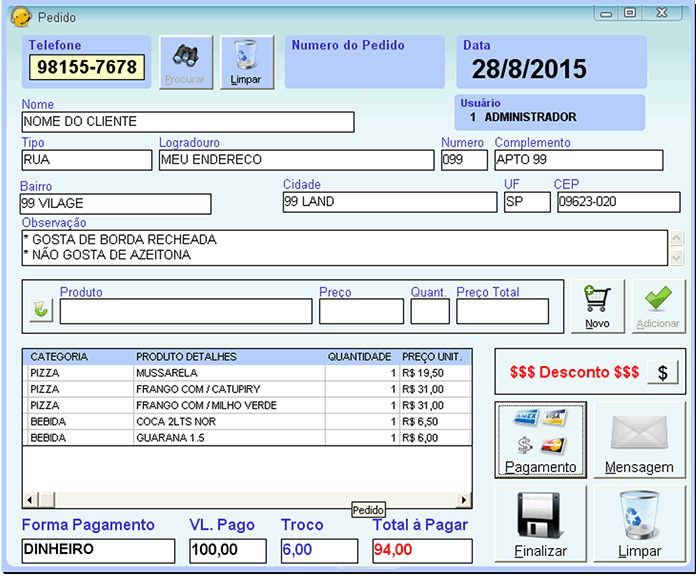Click the PRODUTO DETALHES column header
Image resolution: width=700 pixels, height=578 pixels.
229,357
